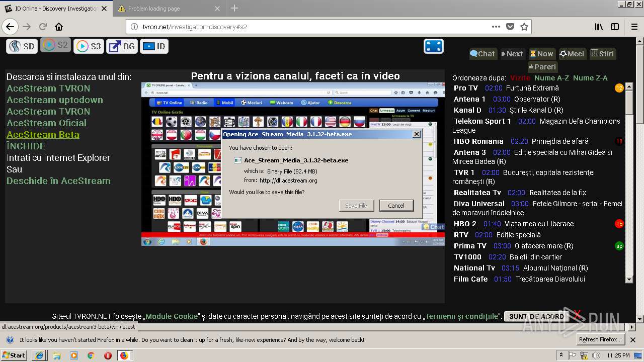
Task: Go back with the browser back arrow
Action: point(11,27)
